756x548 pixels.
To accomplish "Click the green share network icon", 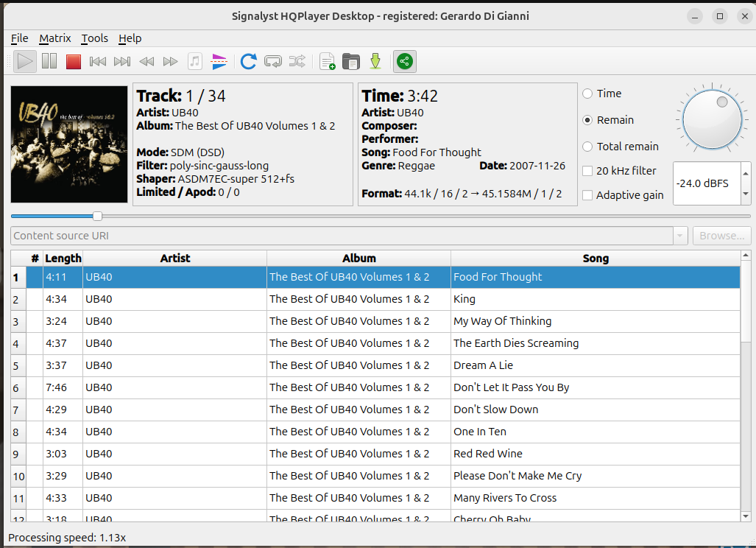I will pos(404,62).
